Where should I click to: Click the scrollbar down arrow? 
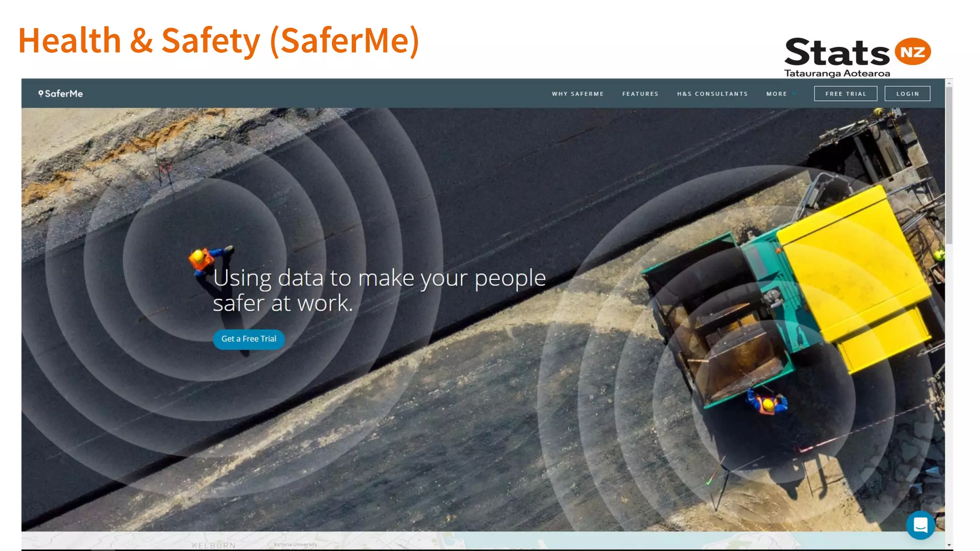949,545
